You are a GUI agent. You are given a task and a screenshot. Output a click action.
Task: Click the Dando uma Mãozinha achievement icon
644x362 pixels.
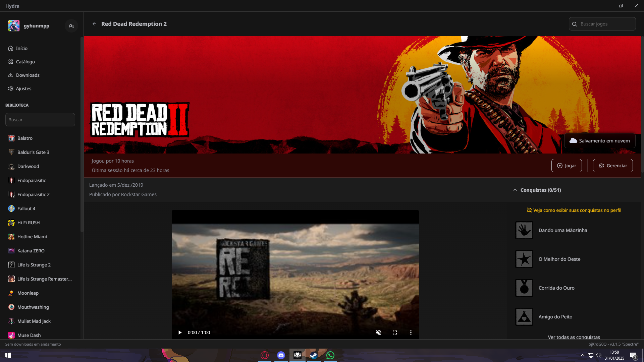(524, 230)
